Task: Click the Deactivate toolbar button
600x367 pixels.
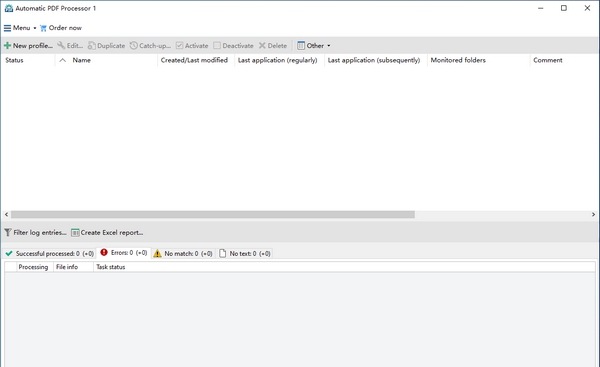Action: point(233,46)
